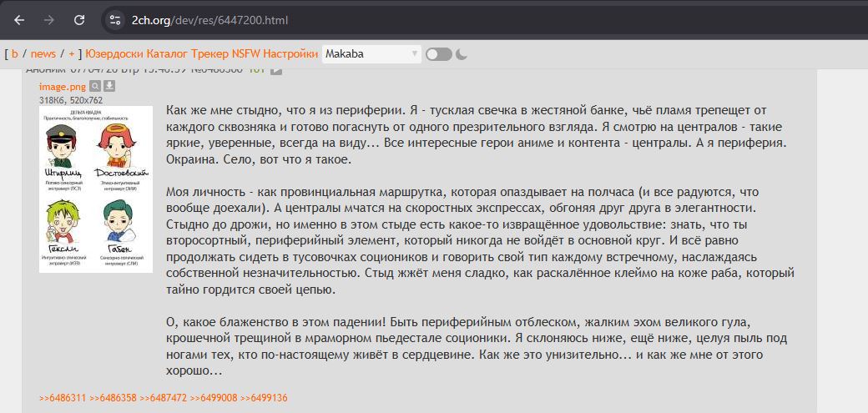Open the Юзердоски menu item

click(114, 53)
